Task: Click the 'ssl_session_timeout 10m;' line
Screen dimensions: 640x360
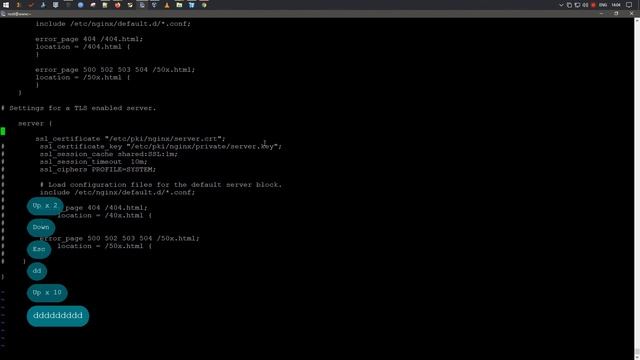Action: coord(93,162)
